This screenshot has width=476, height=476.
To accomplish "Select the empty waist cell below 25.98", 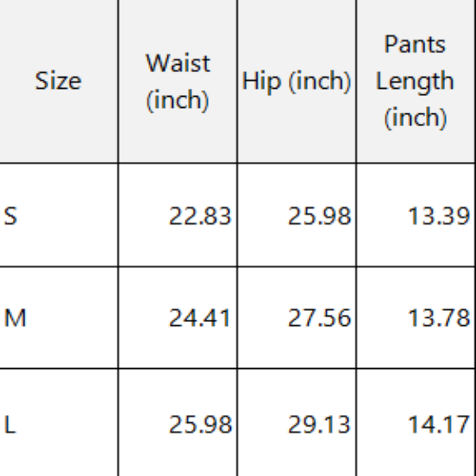I will tap(177, 466).
